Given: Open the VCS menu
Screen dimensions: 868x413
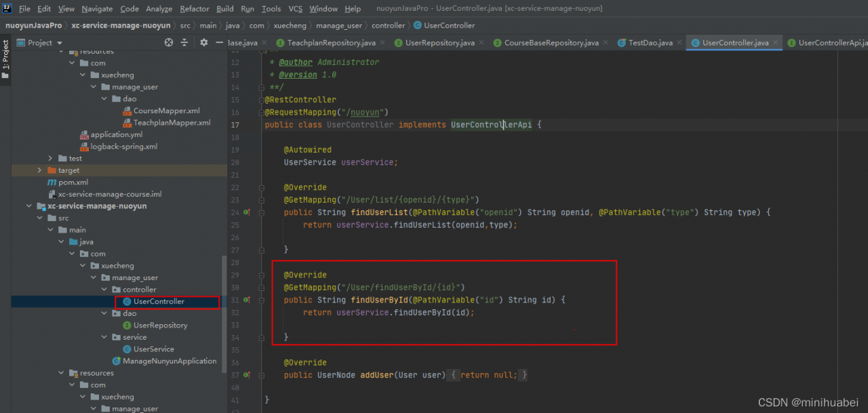Looking at the screenshot, I should click(296, 9).
